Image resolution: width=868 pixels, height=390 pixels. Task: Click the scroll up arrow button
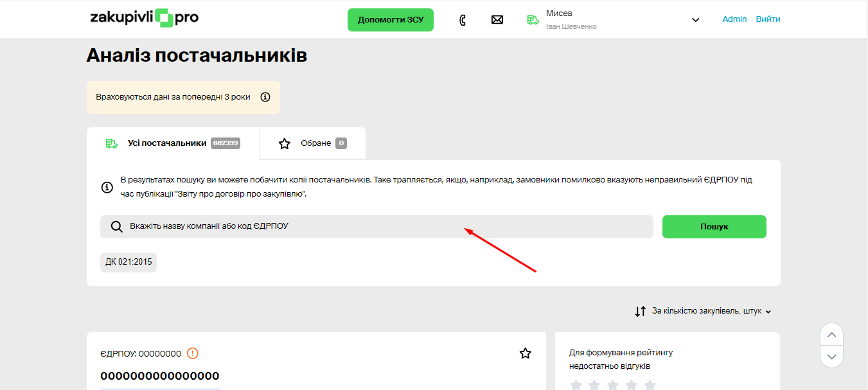pos(831,335)
